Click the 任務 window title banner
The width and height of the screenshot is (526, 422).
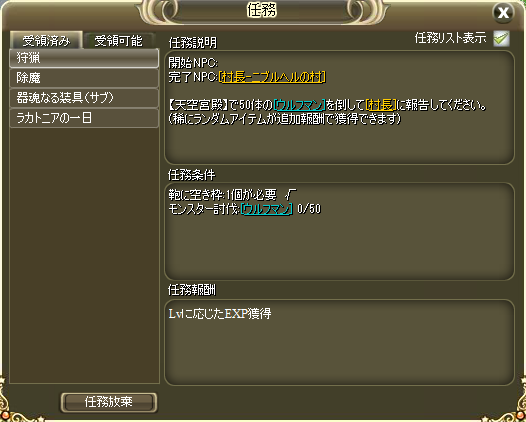pos(262,10)
